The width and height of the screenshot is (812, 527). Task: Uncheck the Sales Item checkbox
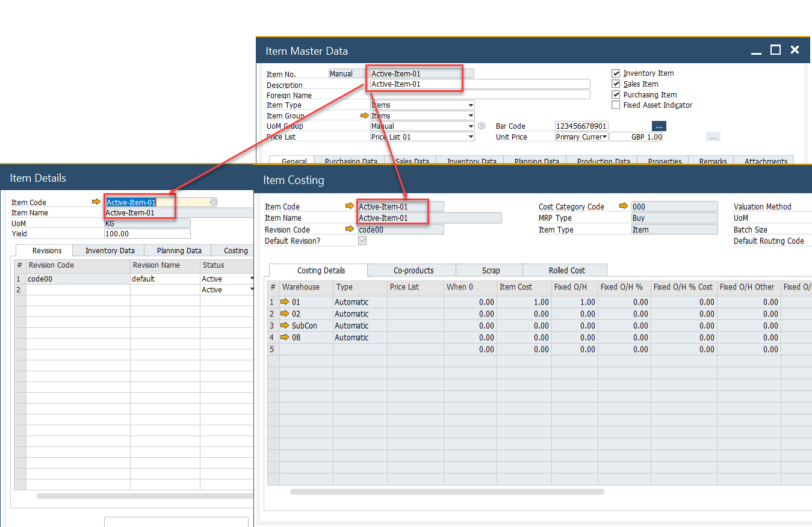pos(616,84)
